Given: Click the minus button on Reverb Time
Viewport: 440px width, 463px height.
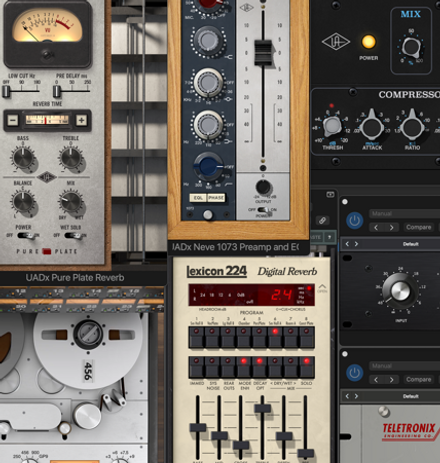Looking at the screenshot, I should click(13, 120).
